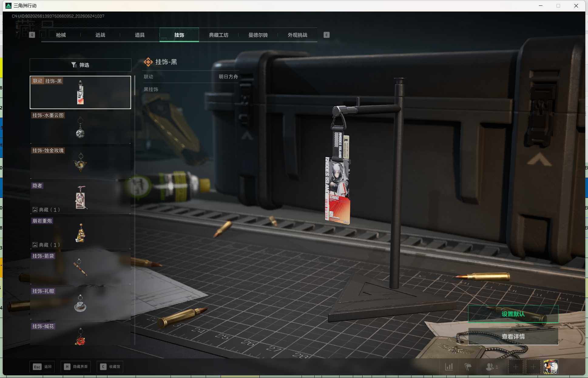Open the 曼德尔砖 tab
Screen dimensions: 588x378
pyautogui.click(x=258, y=35)
